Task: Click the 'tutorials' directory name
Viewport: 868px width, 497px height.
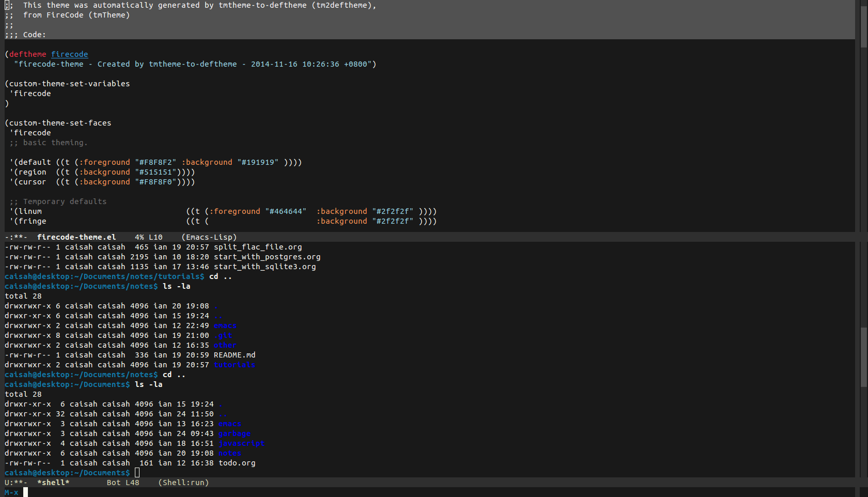Action: pyautogui.click(x=235, y=365)
